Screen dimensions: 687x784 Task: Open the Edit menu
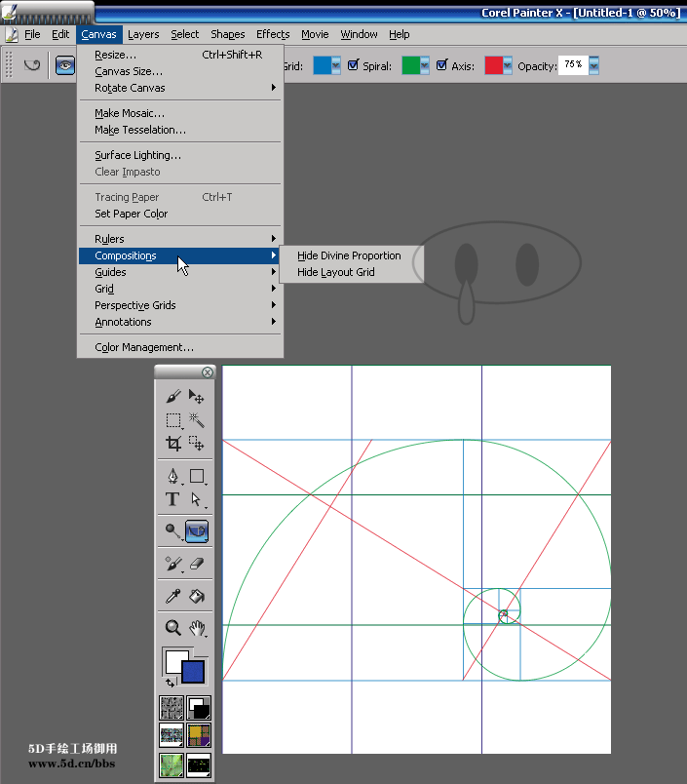pos(60,34)
